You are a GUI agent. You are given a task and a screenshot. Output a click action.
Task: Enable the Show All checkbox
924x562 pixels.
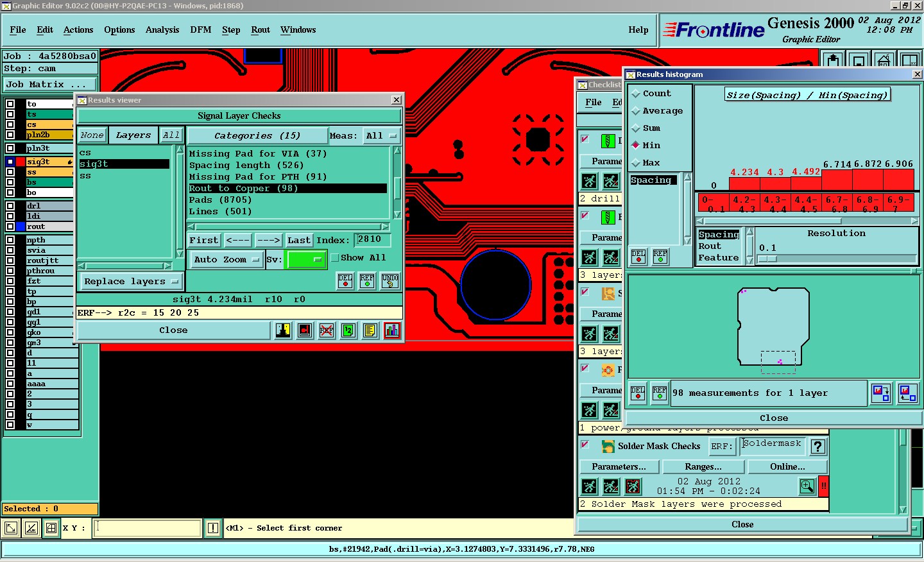(x=334, y=258)
